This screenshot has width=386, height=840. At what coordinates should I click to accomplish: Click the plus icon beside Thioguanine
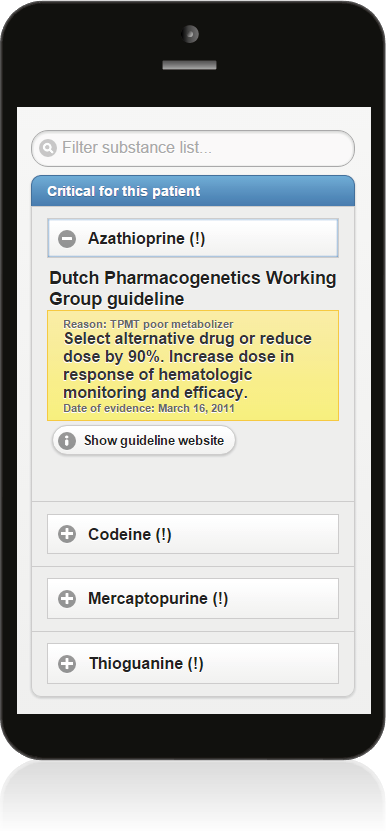click(x=67, y=664)
